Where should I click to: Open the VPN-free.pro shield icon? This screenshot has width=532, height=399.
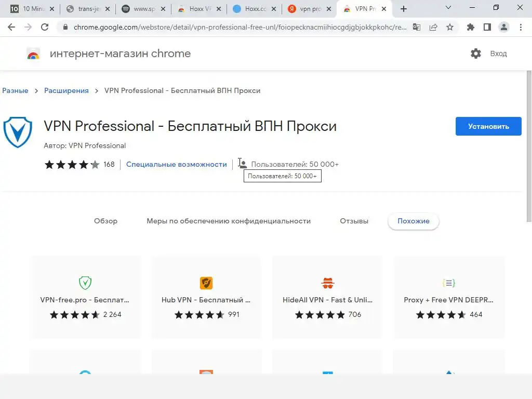[85, 283]
